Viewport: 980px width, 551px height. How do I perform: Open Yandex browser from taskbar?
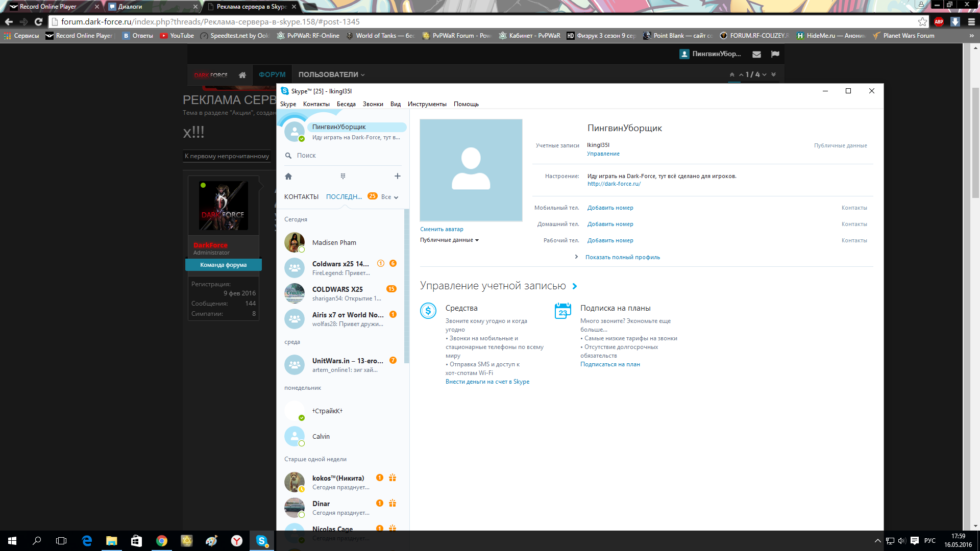click(236, 541)
